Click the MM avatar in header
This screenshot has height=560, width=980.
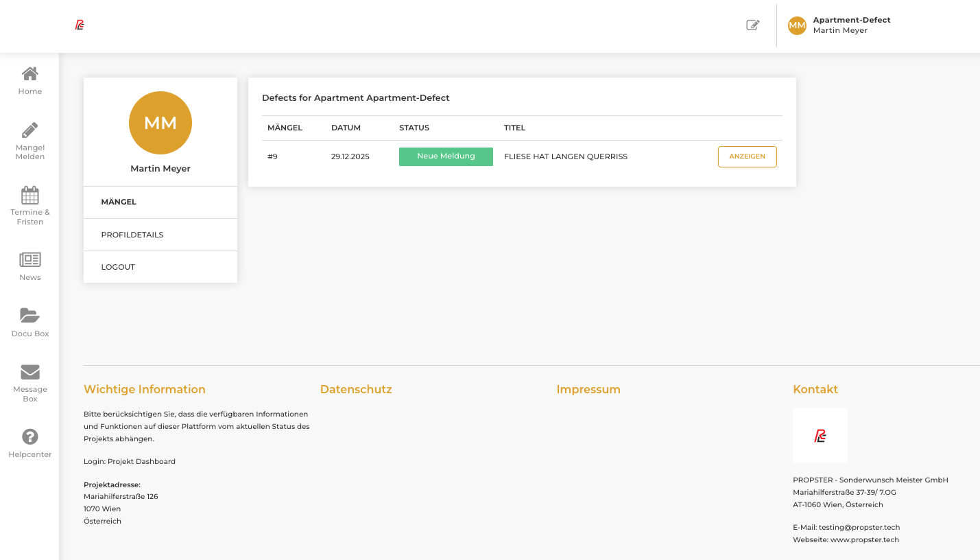[797, 25]
